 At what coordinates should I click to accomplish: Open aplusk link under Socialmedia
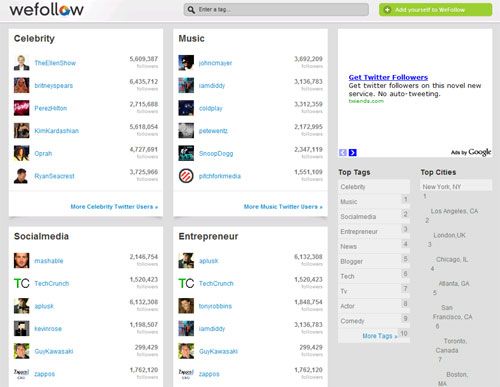[44, 306]
